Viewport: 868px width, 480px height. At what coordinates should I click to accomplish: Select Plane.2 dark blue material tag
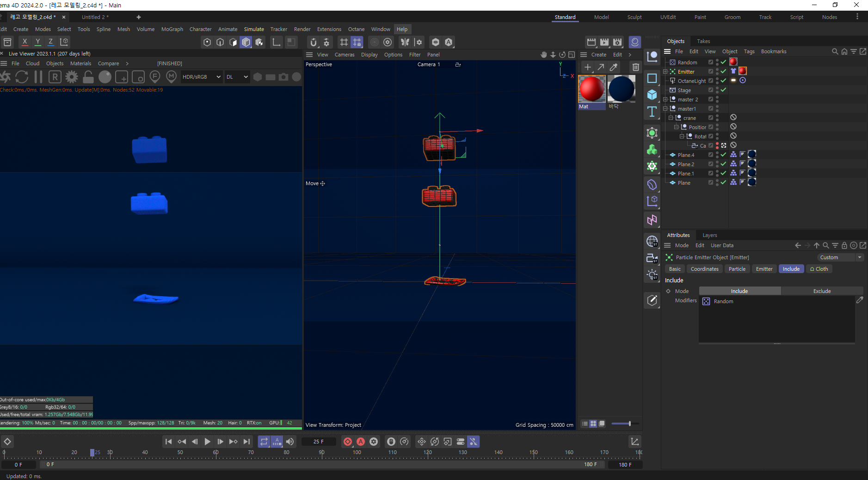tap(752, 163)
